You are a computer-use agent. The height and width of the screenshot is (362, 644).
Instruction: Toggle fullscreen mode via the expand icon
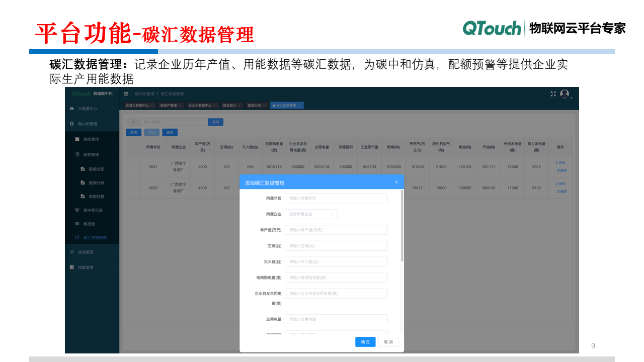click(552, 94)
